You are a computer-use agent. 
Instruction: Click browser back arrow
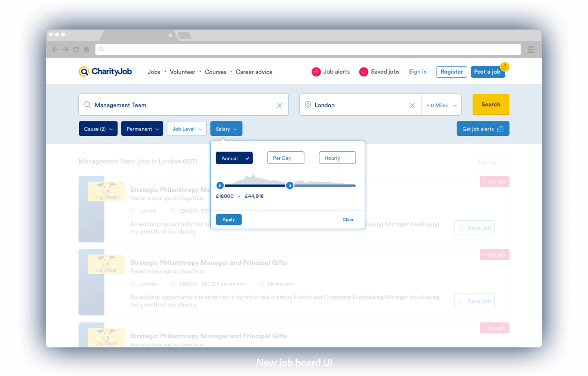point(55,49)
